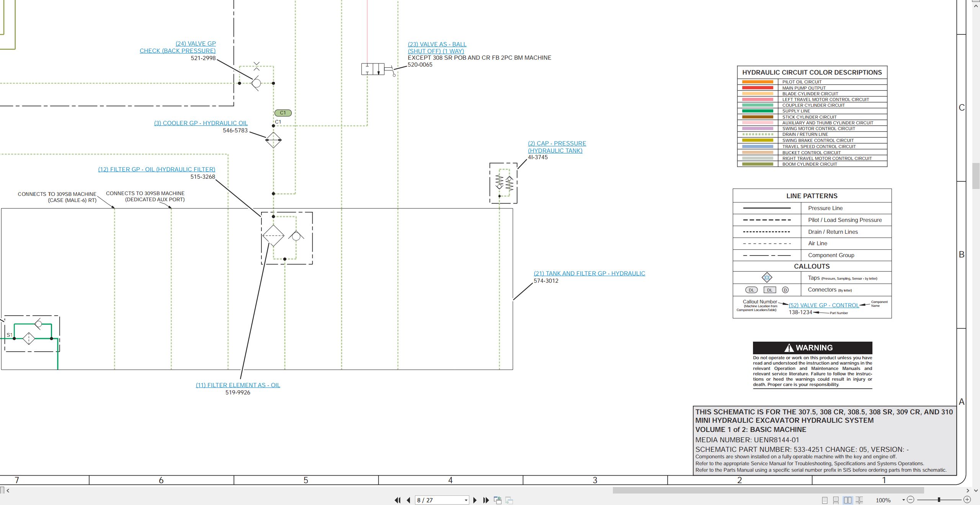This screenshot has height=505, width=980.
Task: Go to the previous page
Action: coord(408,500)
